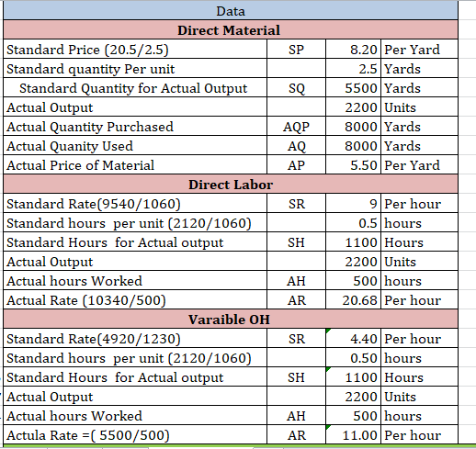Select 8000 in the Actual Quantity Purchased row
Viewport: 476px width, 449px height.
[x=354, y=127]
